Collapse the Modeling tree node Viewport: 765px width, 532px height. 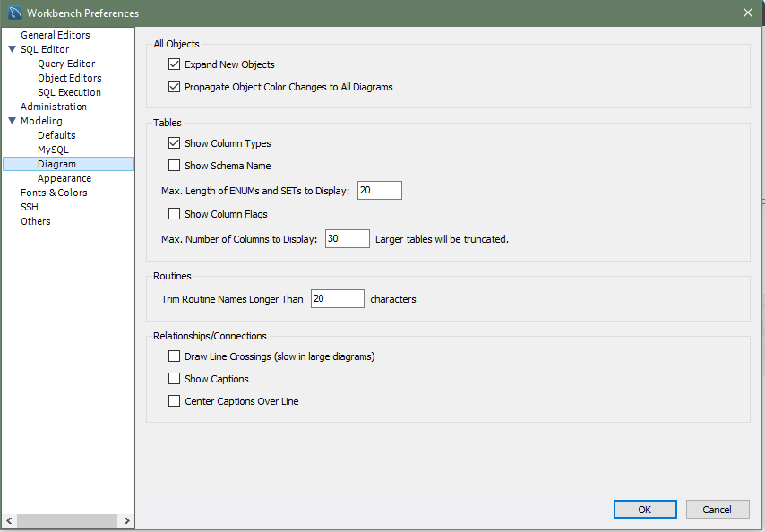[13, 121]
